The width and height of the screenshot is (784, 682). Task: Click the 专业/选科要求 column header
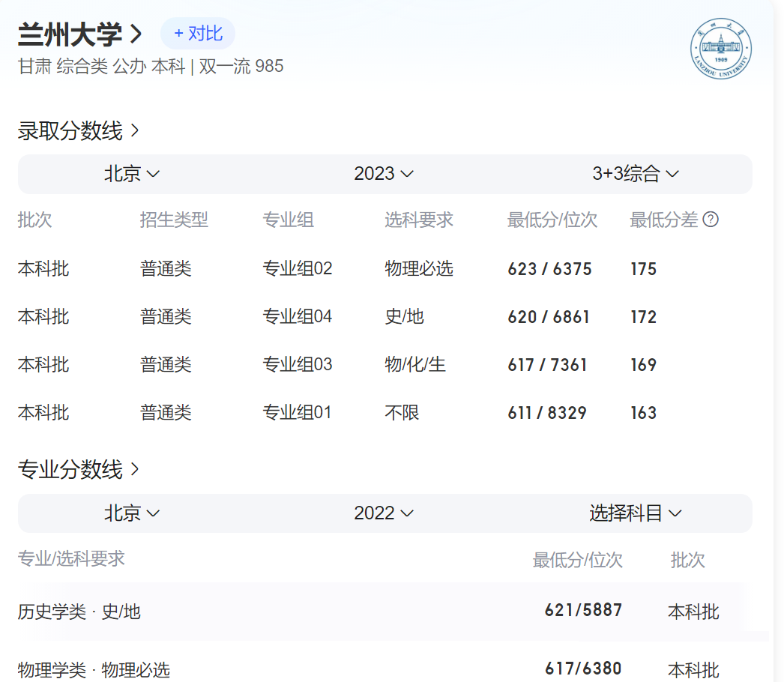pos(71,559)
